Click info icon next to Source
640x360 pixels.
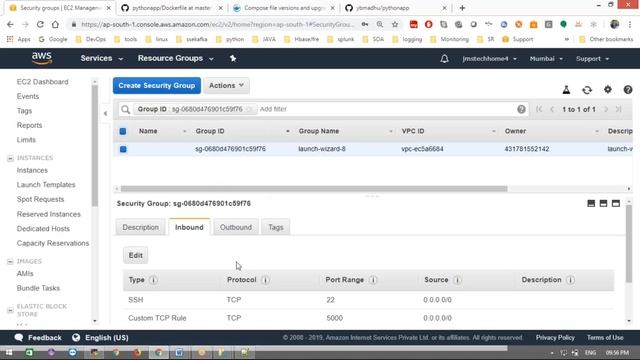coord(457,280)
